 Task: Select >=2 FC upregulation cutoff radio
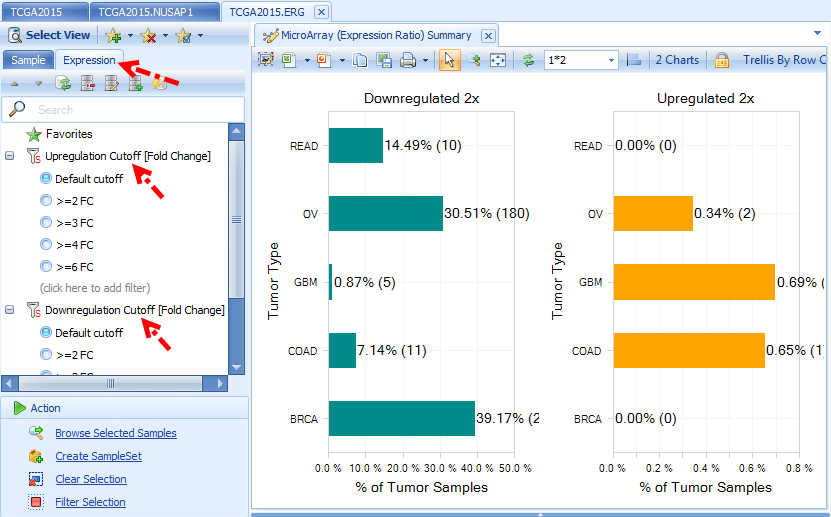(46, 200)
